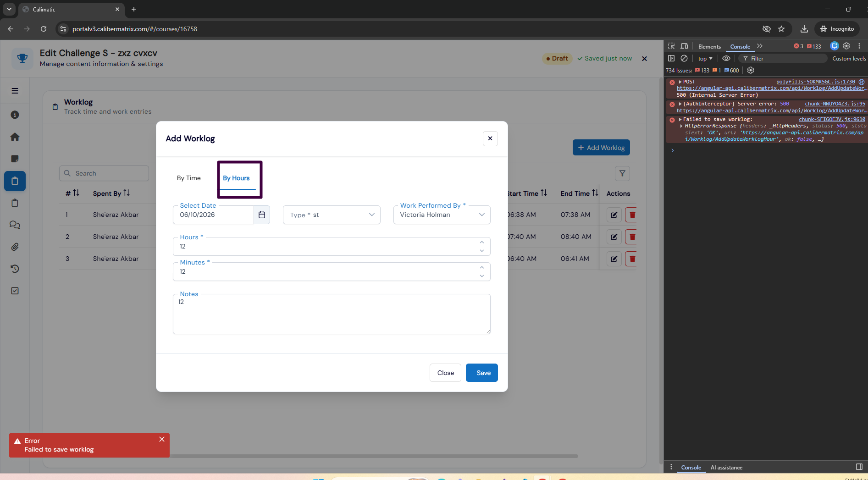Open DevTools settings gear
Viewport: 868px width, 480px height.
[846, 46]
